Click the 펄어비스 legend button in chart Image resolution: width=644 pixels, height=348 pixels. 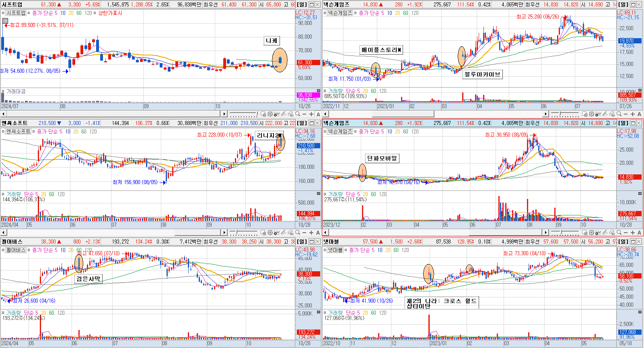[x=16, y=250]
